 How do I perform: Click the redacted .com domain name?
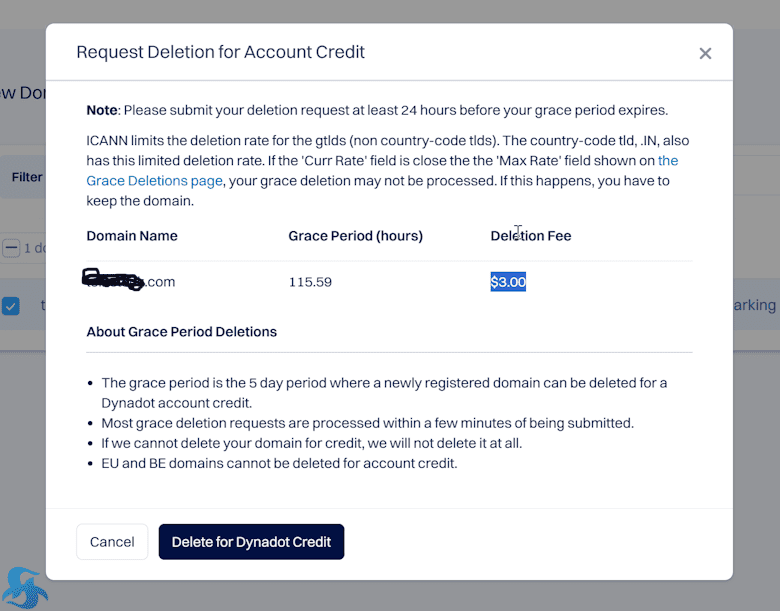[x=128, y=281]
